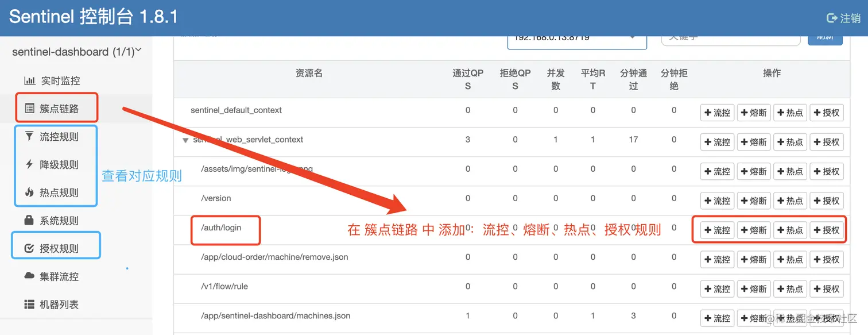Add 熔断 rule for sentinel_default_context
868x335 pixels.
[754, 113]
